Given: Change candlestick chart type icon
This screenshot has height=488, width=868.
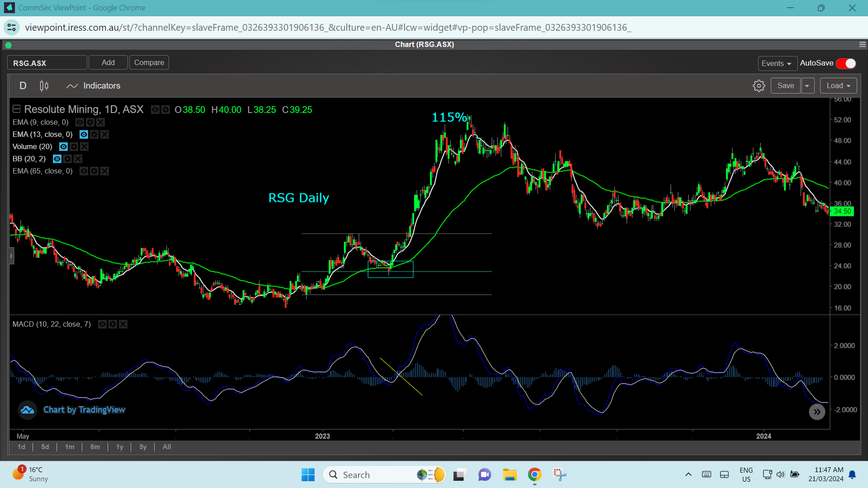Looking at the screenshot, I should (x=44, y=86).
